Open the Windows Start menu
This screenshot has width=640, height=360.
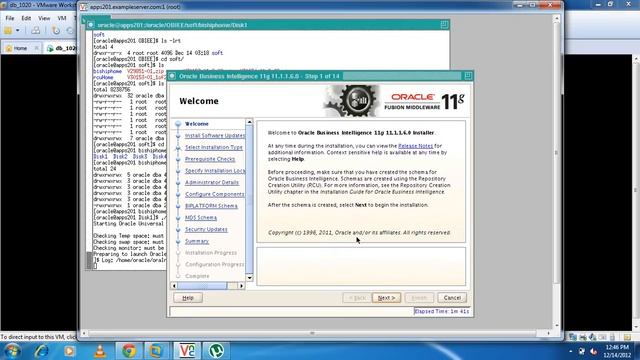click(x=12, y=351)
